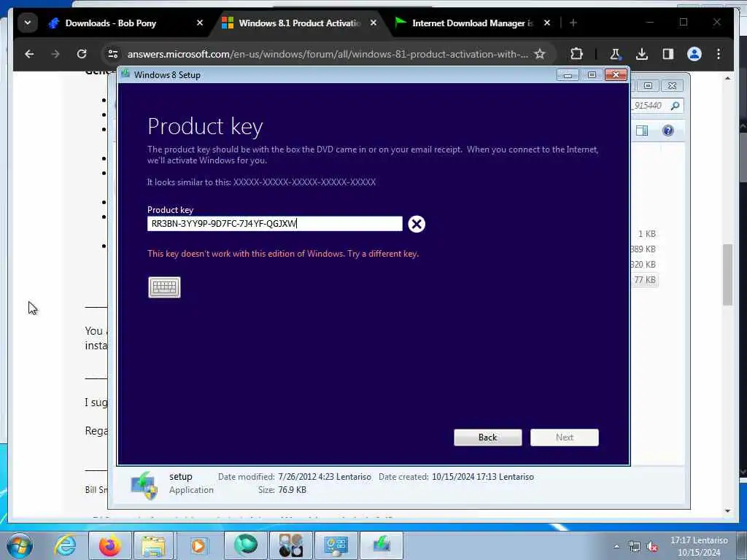
Task: Select the 1 KB file size entry in Explorer
Action: [647, 234]
